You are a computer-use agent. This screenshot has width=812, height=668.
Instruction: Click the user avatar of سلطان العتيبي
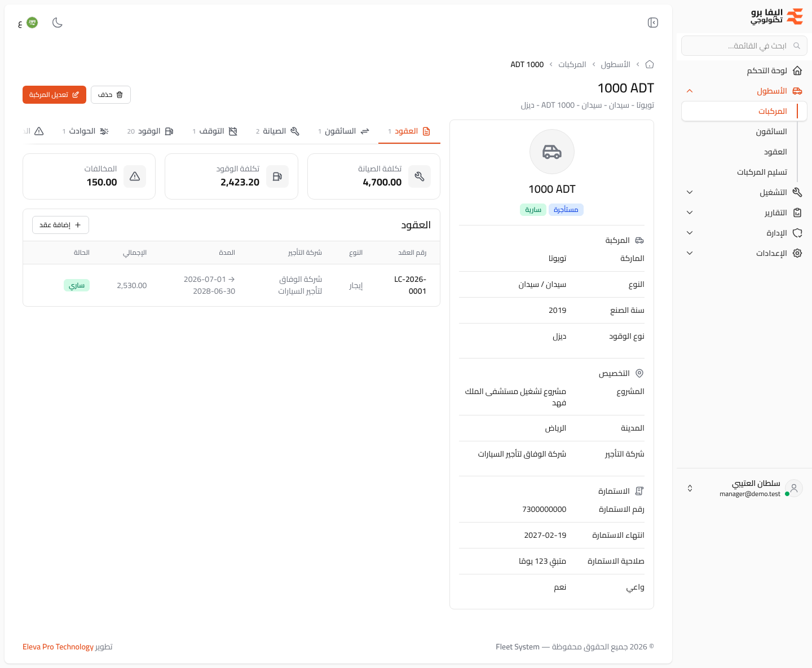pyautogui.click(x=794, y=488)
